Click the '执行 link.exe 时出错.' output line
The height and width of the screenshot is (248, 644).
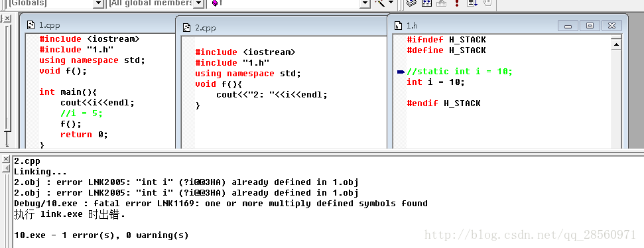click(70, 214)
